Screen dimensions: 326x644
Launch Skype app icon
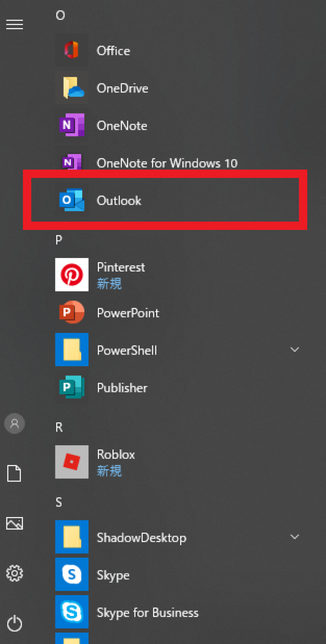[x=72, y=574]
